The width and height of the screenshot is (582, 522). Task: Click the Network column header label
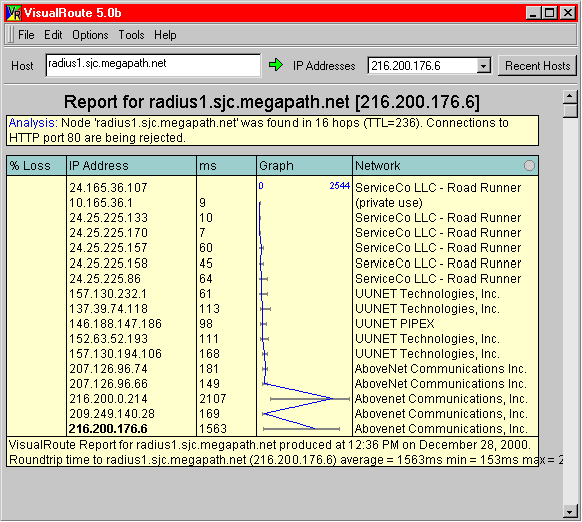pyautogui.click(x=377, y=166)
